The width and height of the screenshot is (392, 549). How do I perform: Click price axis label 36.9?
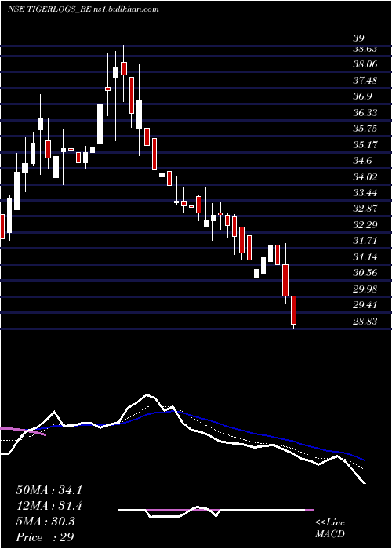click(362, 96)
